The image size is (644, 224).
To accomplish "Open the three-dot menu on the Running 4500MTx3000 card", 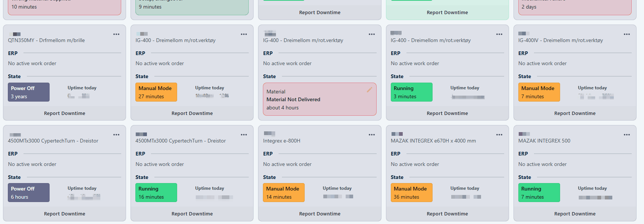I will [244, 135].
